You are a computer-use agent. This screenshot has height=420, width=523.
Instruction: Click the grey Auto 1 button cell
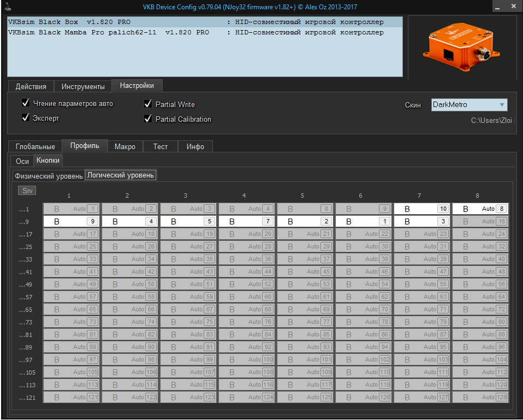(72, 209)
